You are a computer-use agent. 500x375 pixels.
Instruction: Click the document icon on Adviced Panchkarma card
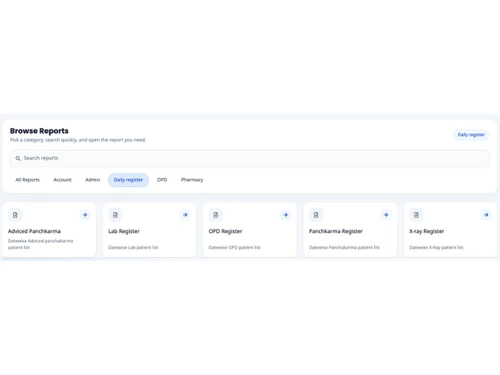point(15,215)
